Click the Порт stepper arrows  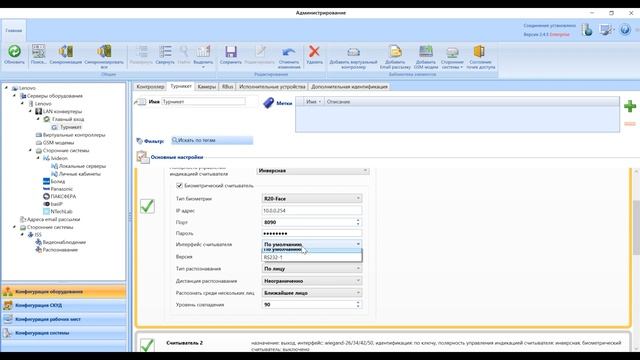pos(358,222)
